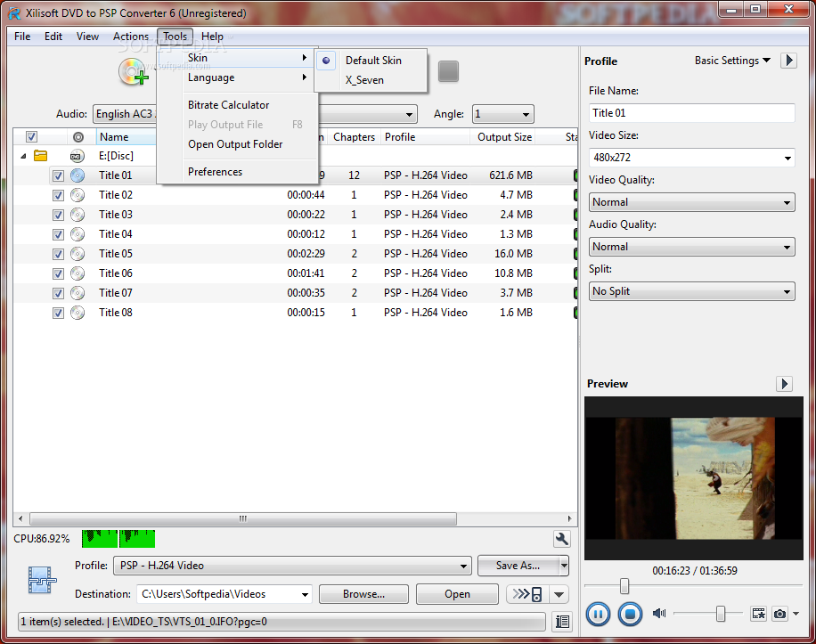Choose Preferences from Tools menu
816x644 pixels.
[x=238, y=172]
